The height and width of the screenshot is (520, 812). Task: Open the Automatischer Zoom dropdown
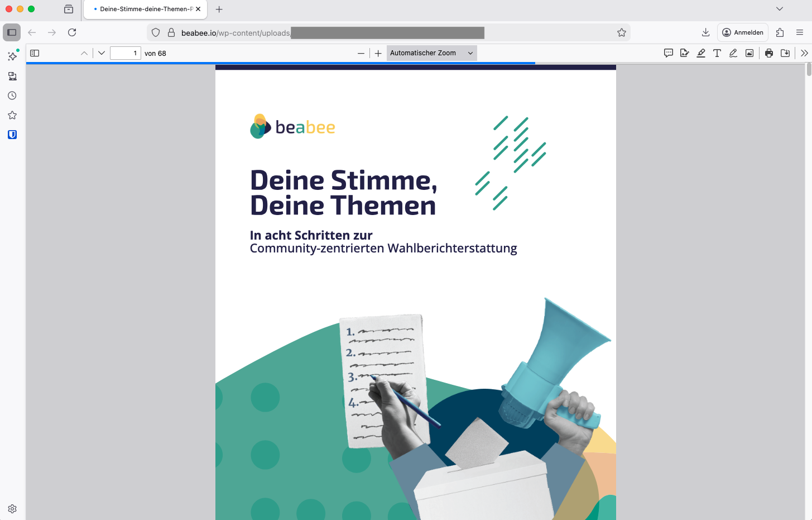(431, 53)
